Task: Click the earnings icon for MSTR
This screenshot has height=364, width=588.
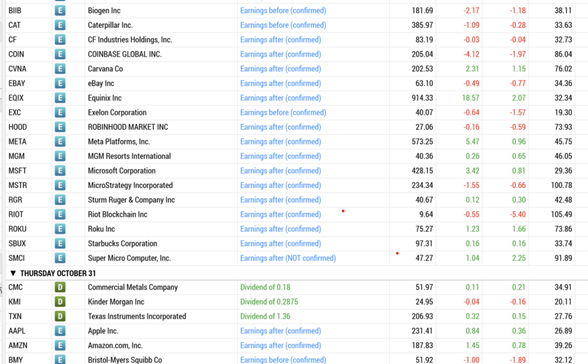Action: (60, 185)
